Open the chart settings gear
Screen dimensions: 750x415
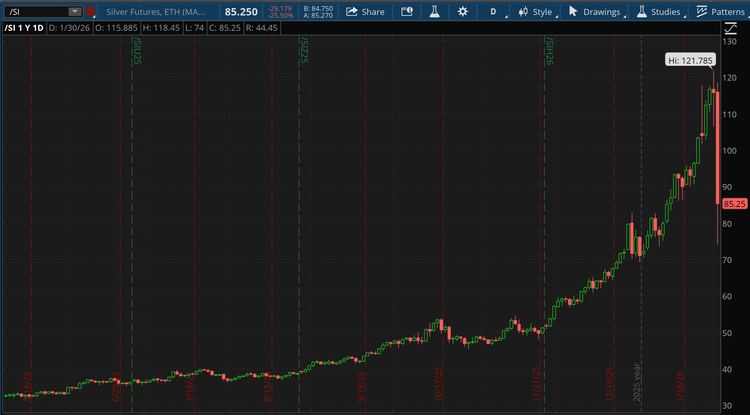[x=462, y=12]
